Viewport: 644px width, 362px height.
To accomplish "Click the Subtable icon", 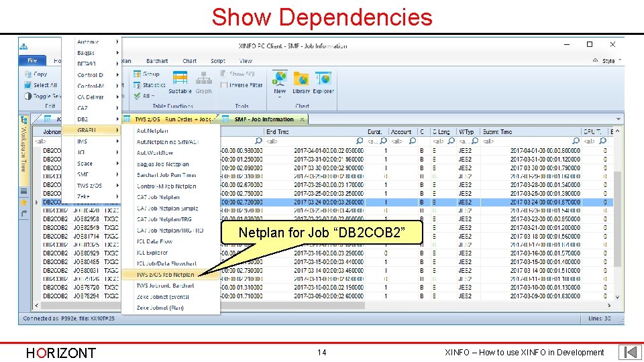I will point(180,78).
